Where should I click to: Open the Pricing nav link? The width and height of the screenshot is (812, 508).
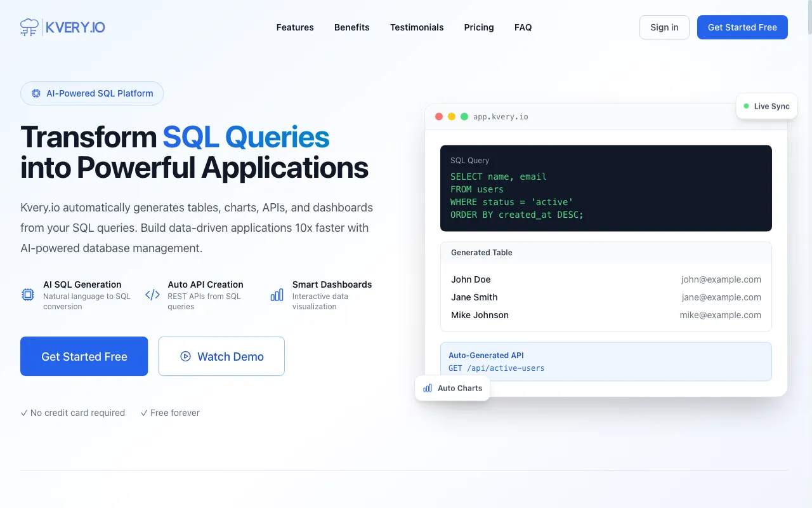click(479, 27)
